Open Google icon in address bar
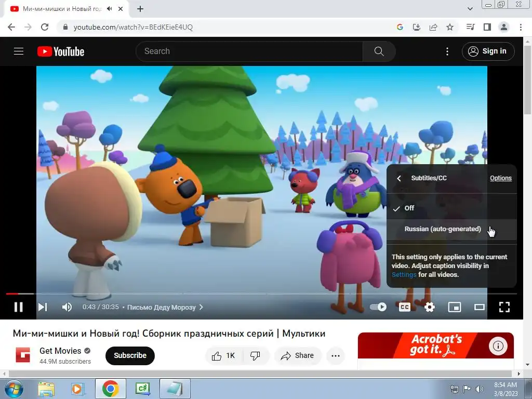 [x=400, y=27]
